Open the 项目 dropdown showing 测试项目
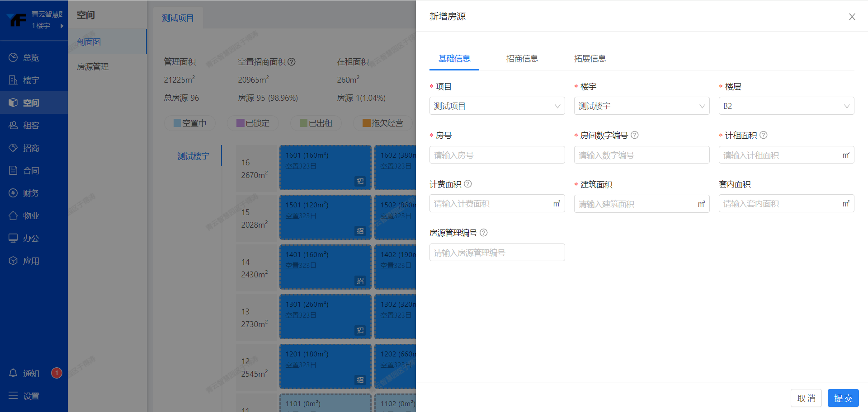The image size is (868, 412). [497, 106]
